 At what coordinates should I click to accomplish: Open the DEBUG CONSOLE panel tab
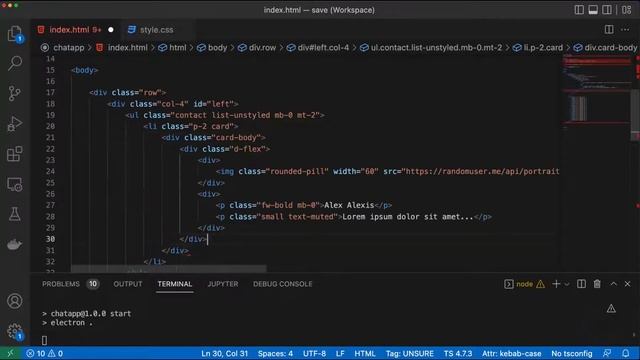click(x=282, y=284)
